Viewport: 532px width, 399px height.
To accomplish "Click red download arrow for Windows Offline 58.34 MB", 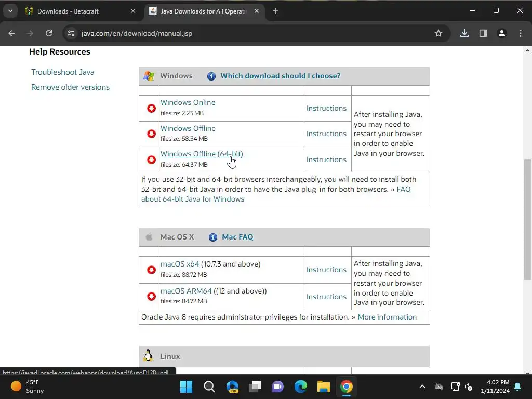I will [151, 134].
